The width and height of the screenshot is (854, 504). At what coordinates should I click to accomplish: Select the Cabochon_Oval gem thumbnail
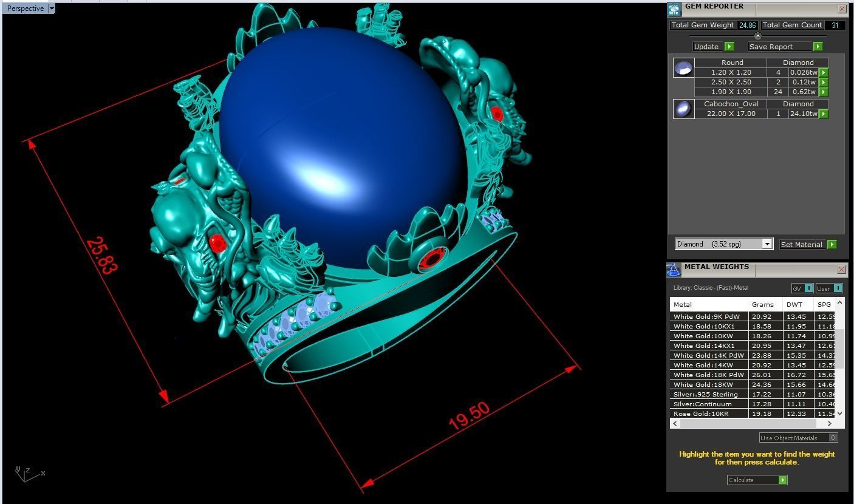point(683,109)
